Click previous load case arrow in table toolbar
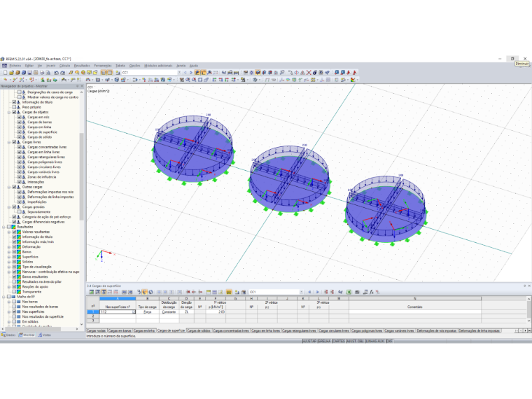Image resolution: width=532 pixels, height=399 pixels. pos(309,292)
